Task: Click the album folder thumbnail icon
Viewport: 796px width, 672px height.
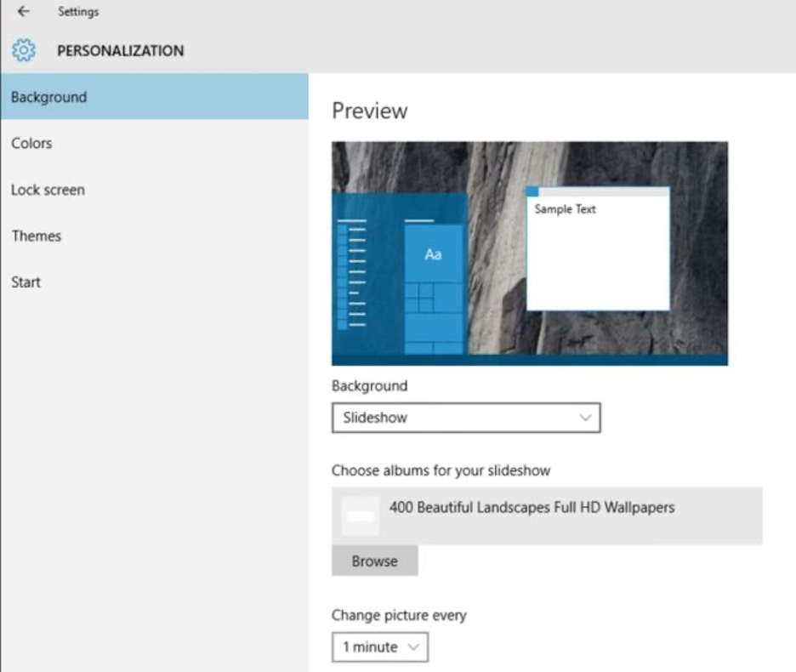Action: pyautogui.click(x=361, y=515)
